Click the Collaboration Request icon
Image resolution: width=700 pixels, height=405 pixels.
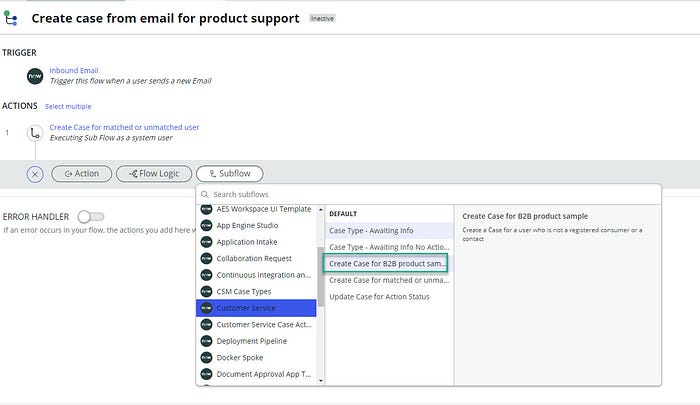click(205, 258)
